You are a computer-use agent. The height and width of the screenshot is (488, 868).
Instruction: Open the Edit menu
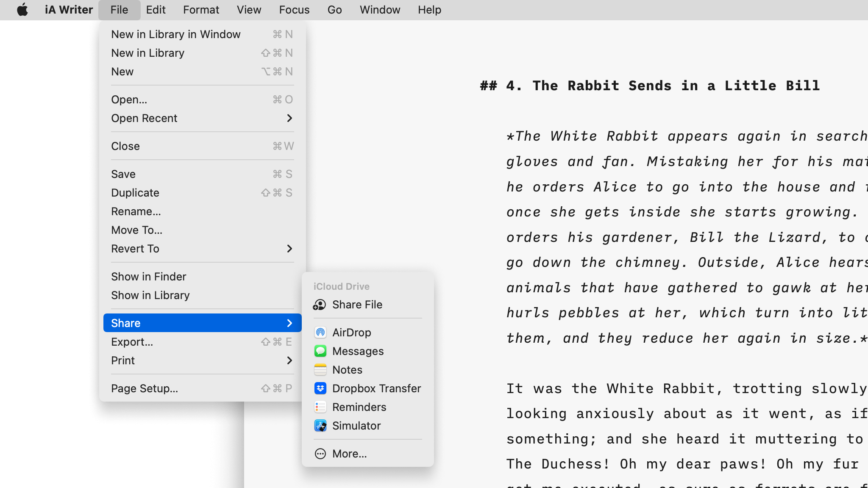tap(156, 10)
